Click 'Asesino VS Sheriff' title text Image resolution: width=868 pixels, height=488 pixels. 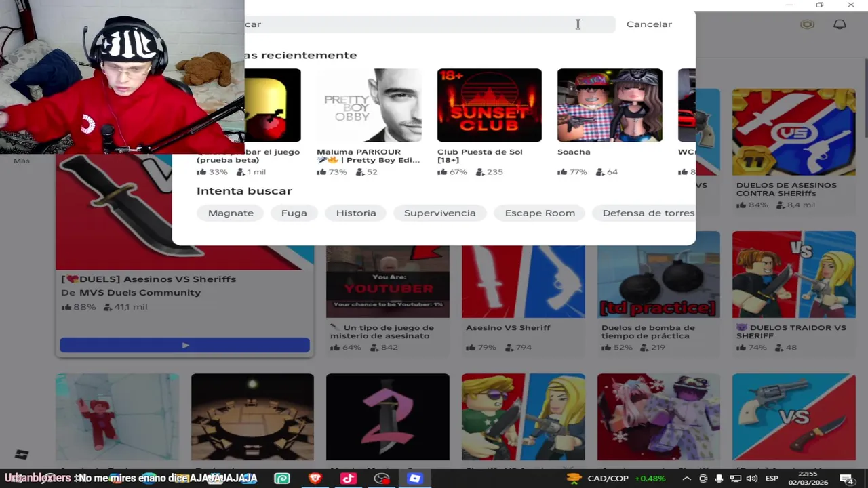coord(508,328)
